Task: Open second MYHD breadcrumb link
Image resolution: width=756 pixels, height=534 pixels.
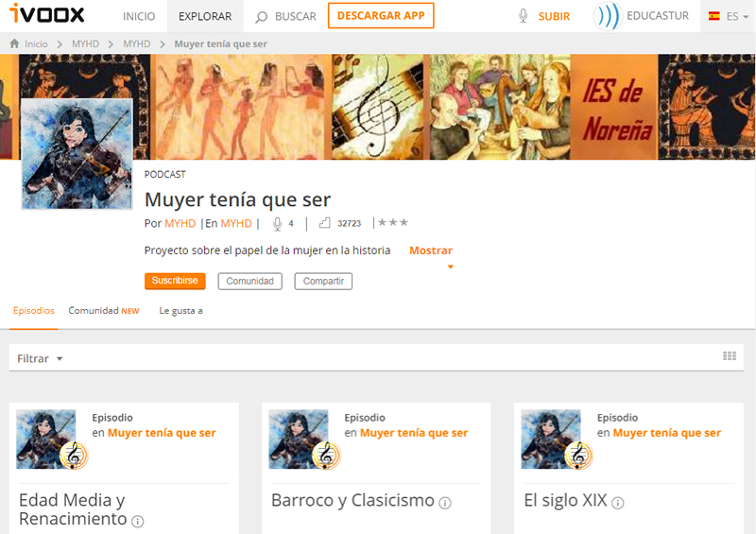Action: pos(136,43)
